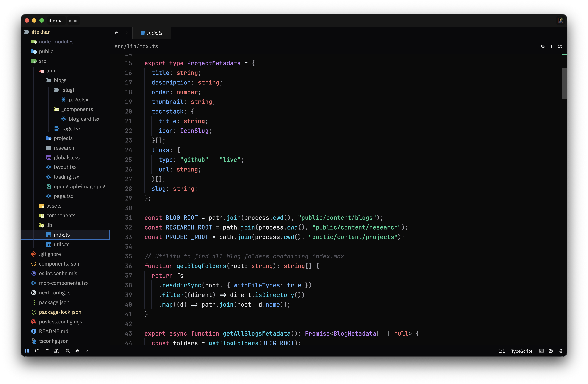Click the getBlogFolders function name on line 36
This screenshot has height=384, width=588.
(x=201, y=266)
